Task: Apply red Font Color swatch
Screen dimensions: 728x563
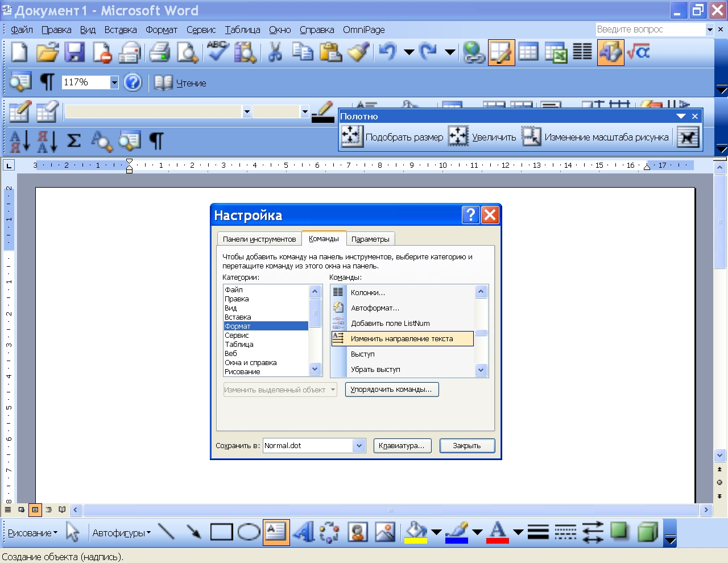Action: pos(498,532)
